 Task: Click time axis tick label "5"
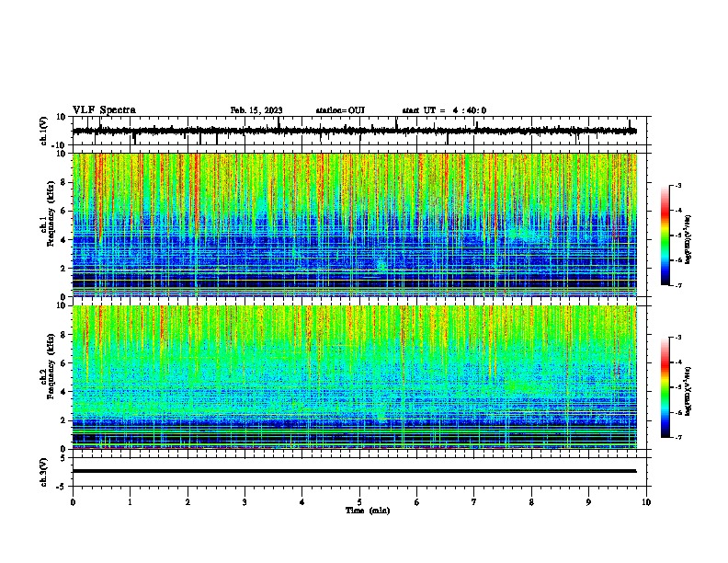(x=359, y=502)
